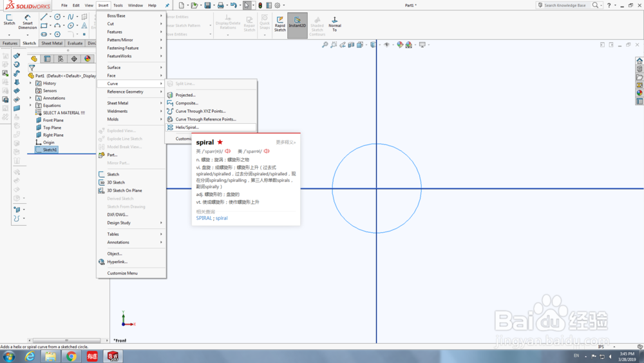
Task: Open the ConfigurationManager tab icon
Action: (61, 59)
